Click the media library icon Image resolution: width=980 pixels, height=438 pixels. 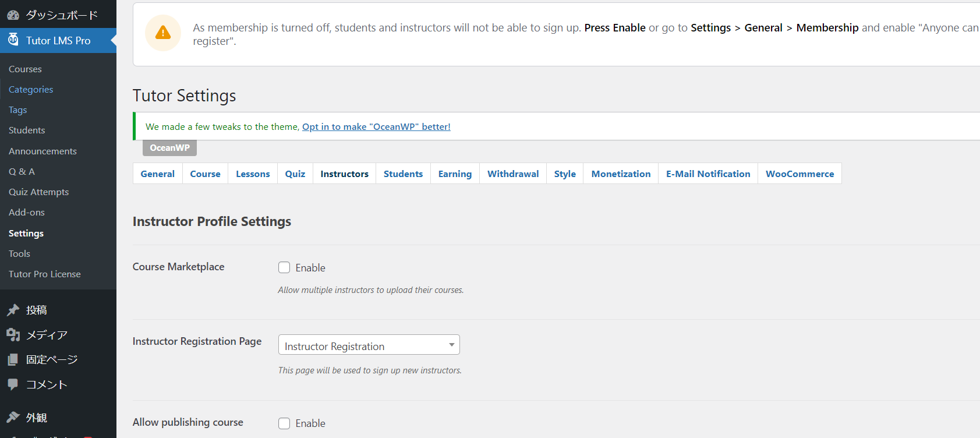tap(13, 335)
